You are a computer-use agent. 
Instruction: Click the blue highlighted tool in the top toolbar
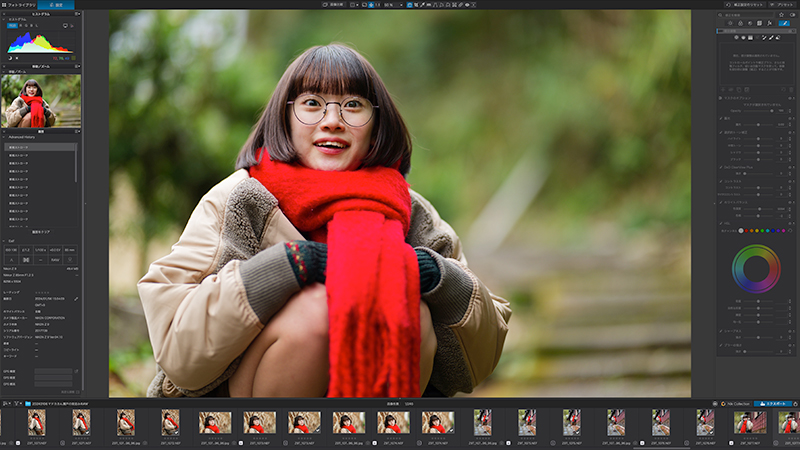410,5
